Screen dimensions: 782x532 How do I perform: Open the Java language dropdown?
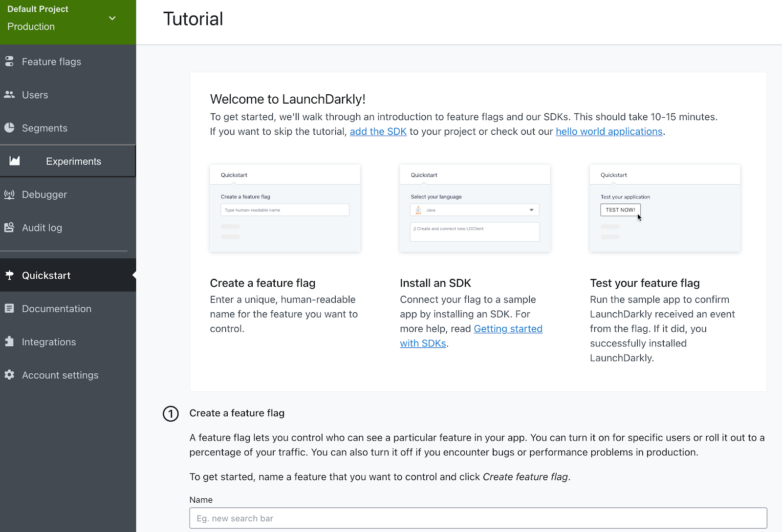531,210
